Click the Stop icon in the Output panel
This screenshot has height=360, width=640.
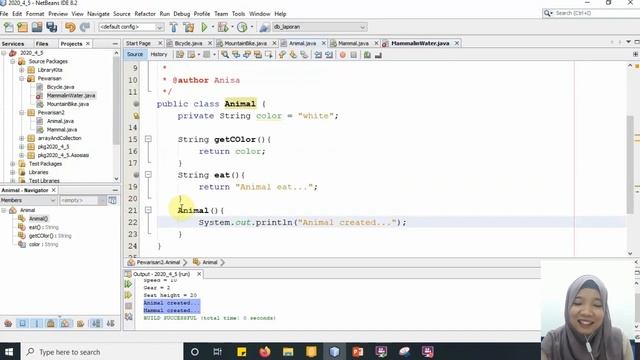tap(129, 306)
